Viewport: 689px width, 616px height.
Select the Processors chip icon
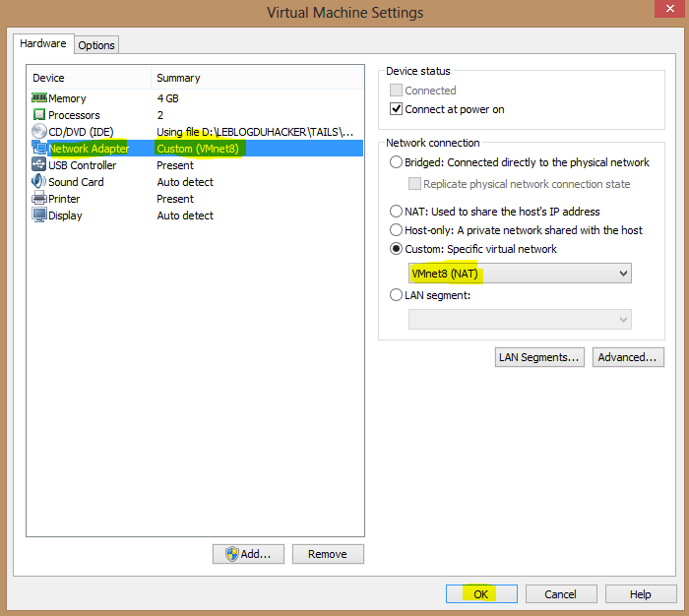click(x=39, y=115)
